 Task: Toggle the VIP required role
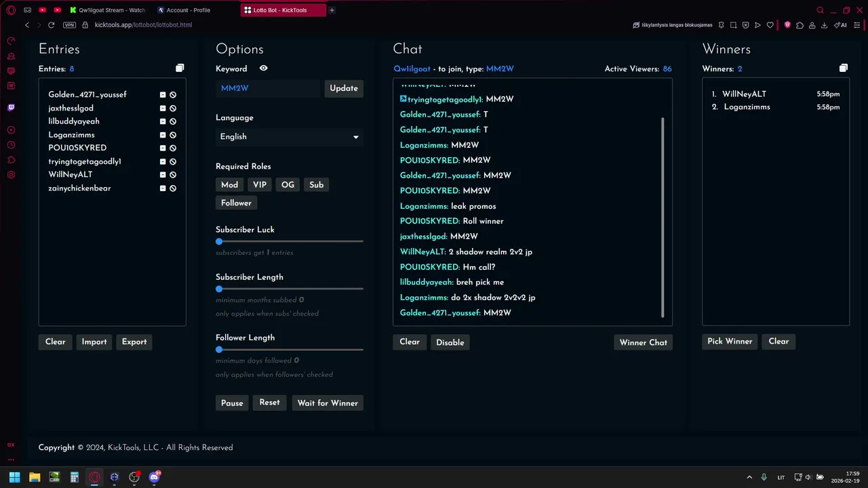click(260, 185)
